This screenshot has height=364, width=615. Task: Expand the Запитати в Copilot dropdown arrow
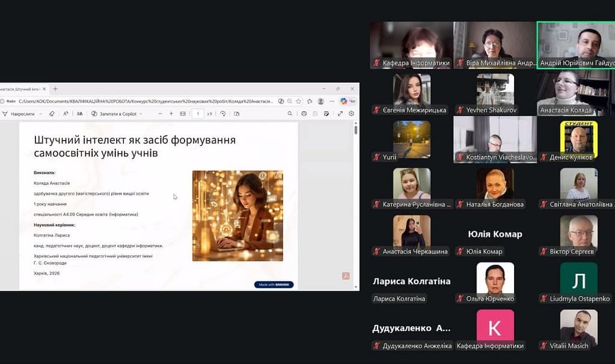click(x=141, y=114)
